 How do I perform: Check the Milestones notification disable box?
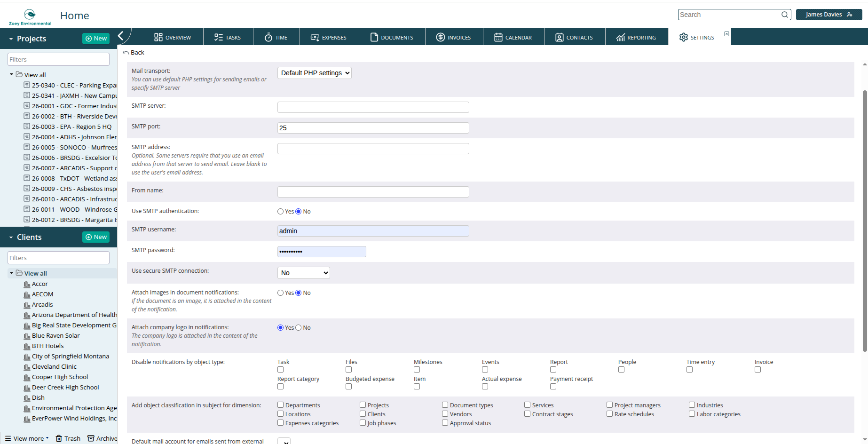(417, 370)
